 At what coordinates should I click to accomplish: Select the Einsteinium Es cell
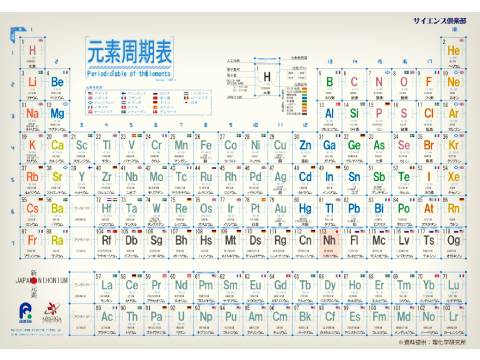(354, 319)
